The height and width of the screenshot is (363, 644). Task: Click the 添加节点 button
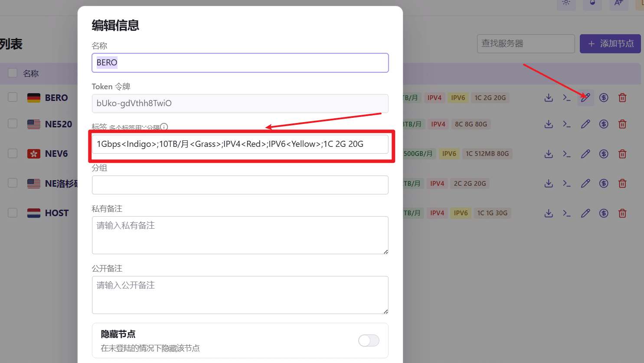point(610,44)
